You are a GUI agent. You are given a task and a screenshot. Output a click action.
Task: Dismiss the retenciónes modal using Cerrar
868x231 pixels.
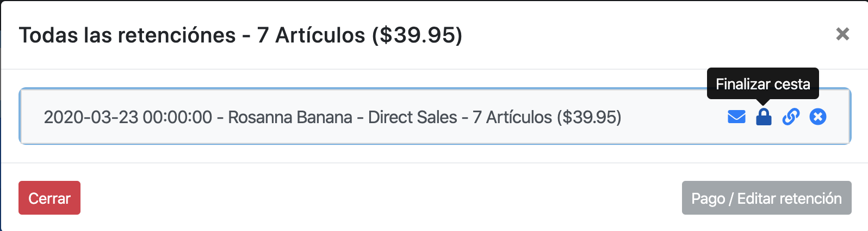(x=49, y=198)
